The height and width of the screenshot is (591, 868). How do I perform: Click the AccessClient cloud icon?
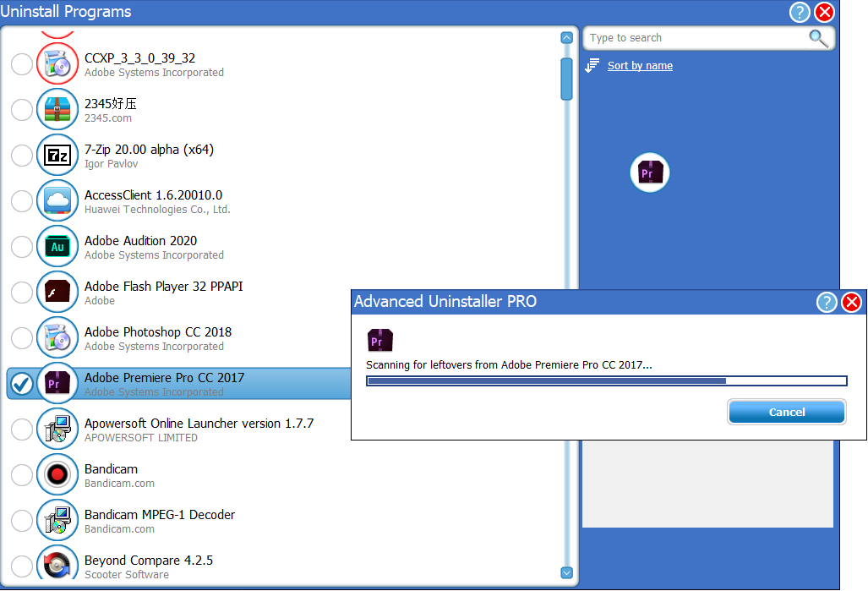[x=57, y=200]
